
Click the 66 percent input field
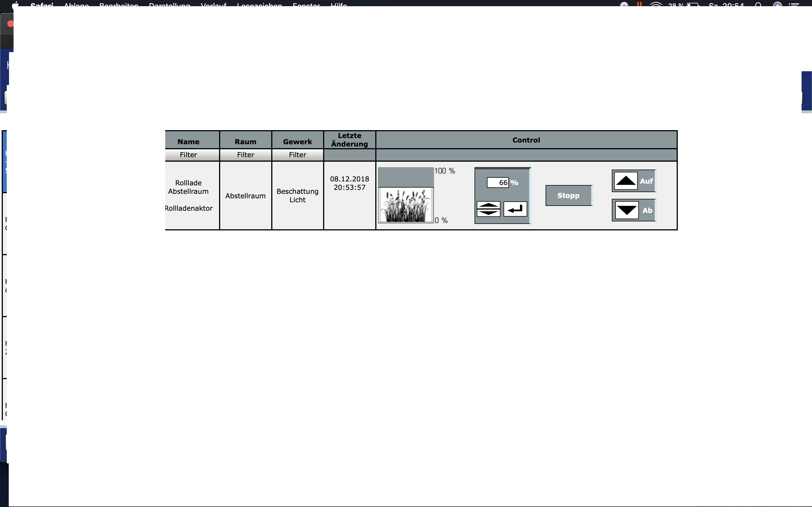498,183
